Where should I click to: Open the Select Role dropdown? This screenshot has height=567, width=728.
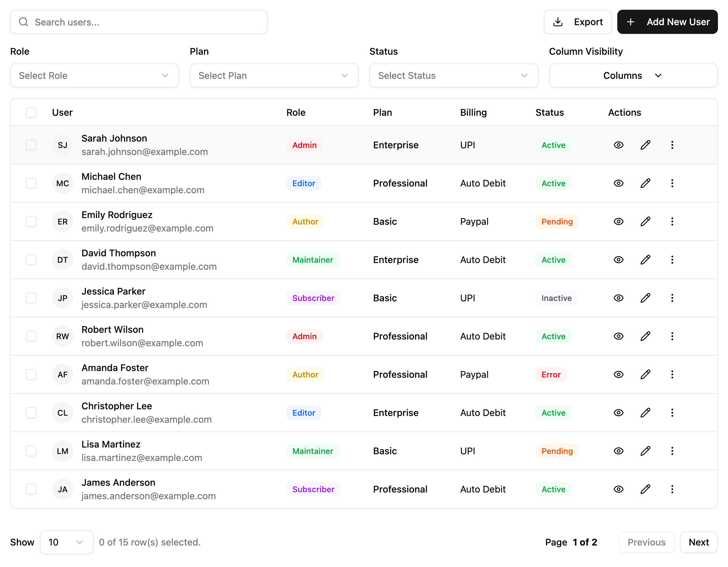95,75
